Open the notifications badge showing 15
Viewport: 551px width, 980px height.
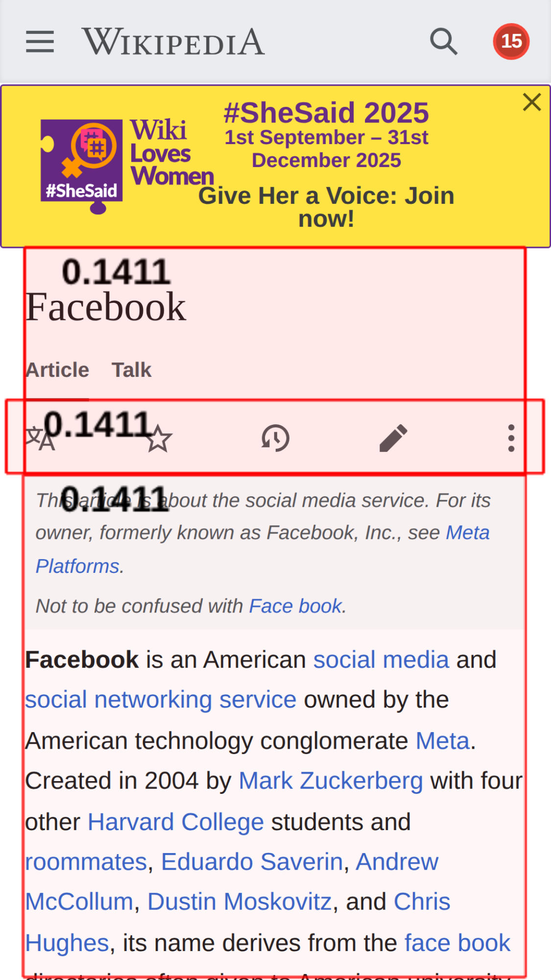point(511,41)
